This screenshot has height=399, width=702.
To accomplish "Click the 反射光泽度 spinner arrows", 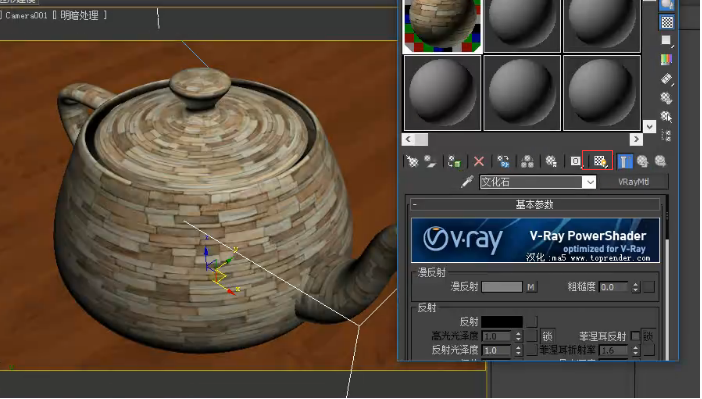I will pyautogui.click(x=518, y=350).
